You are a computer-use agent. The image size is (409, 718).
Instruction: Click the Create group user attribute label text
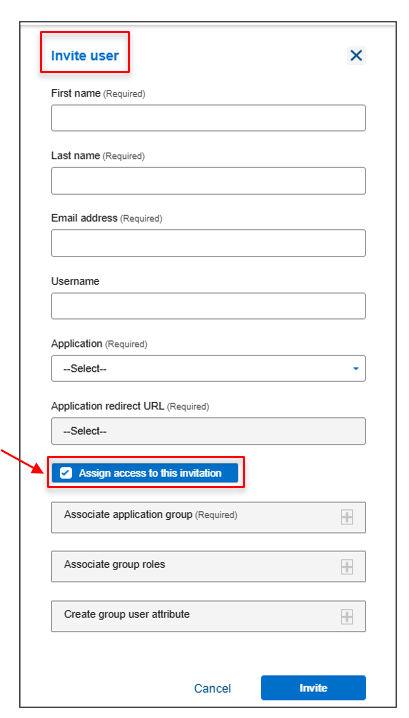[x=127, y=614]
